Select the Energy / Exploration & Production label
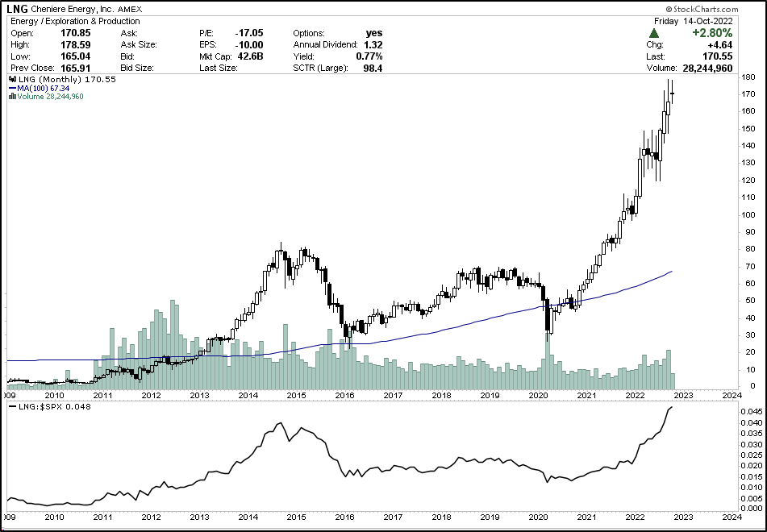The width and height of the screenshot is (767, 532). 75,21
